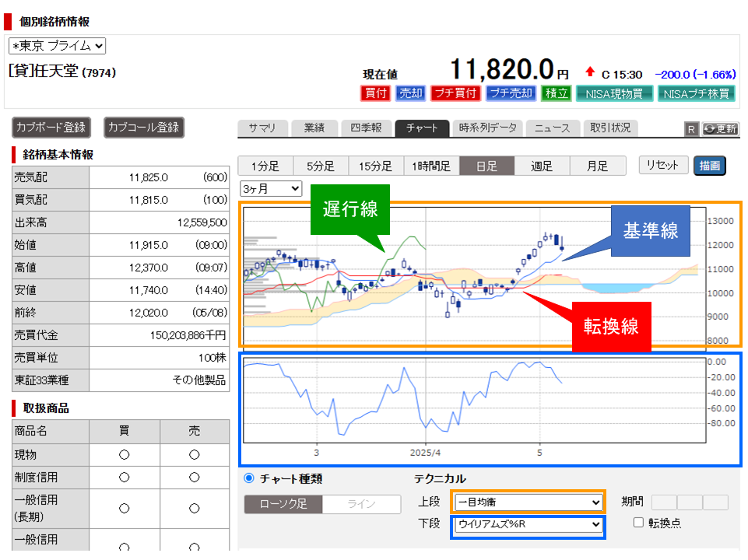The width and height of the screenshot is (748, 560).
Task: Select 制度信用 買 radio circle
Action: (124, 477)
